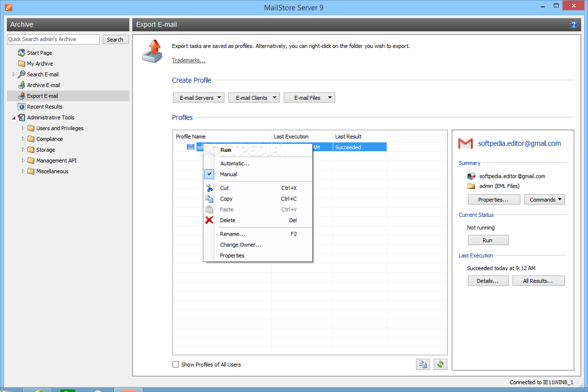Screen dimensions: 588x392
Task: Click the Profile Name column header
Action: click(x=222, y=137)
